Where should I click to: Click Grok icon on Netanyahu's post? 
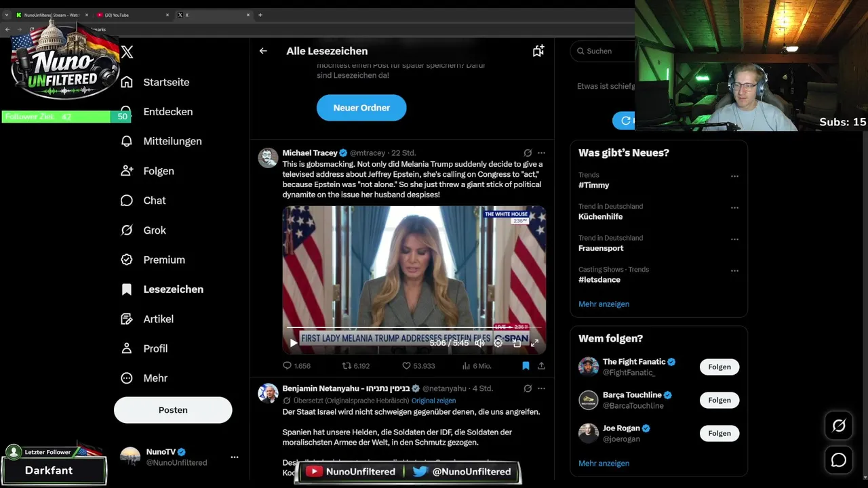click(x=528, y=389)
